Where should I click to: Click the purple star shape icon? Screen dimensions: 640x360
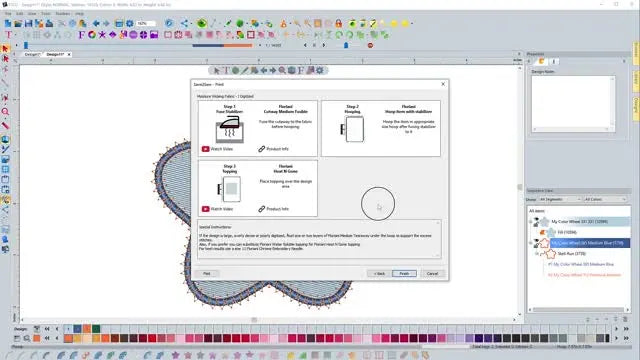(102, 35)
